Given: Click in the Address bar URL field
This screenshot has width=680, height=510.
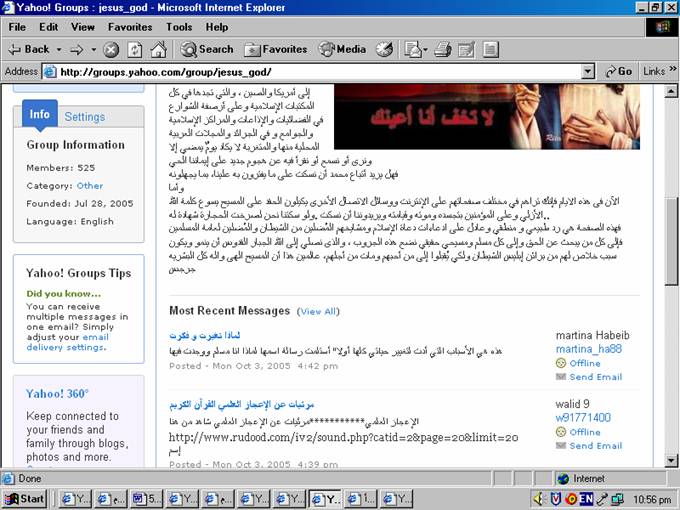Looking at the screenshot, I should click(319, 72).
